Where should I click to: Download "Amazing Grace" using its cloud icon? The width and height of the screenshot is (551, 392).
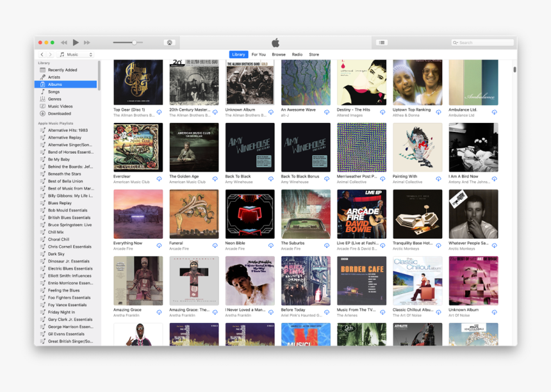click(160, 313)
